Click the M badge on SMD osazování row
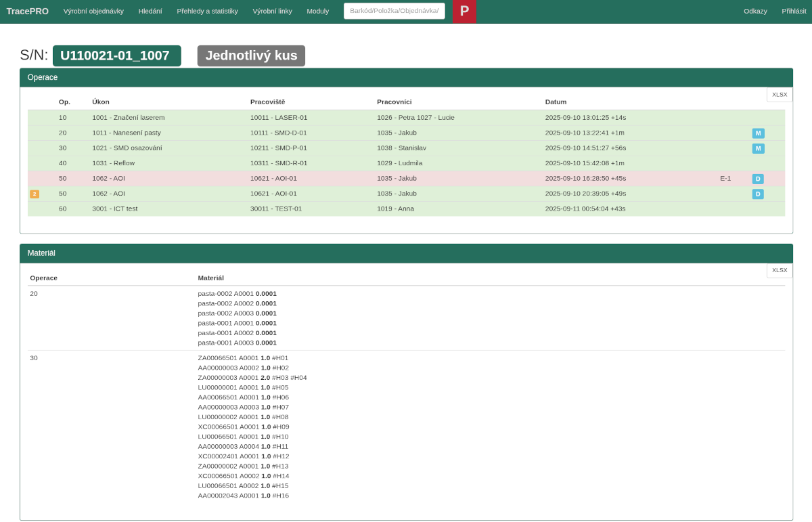Image resolution: width=812 pixels, height=522 pixels. (758, 148)
